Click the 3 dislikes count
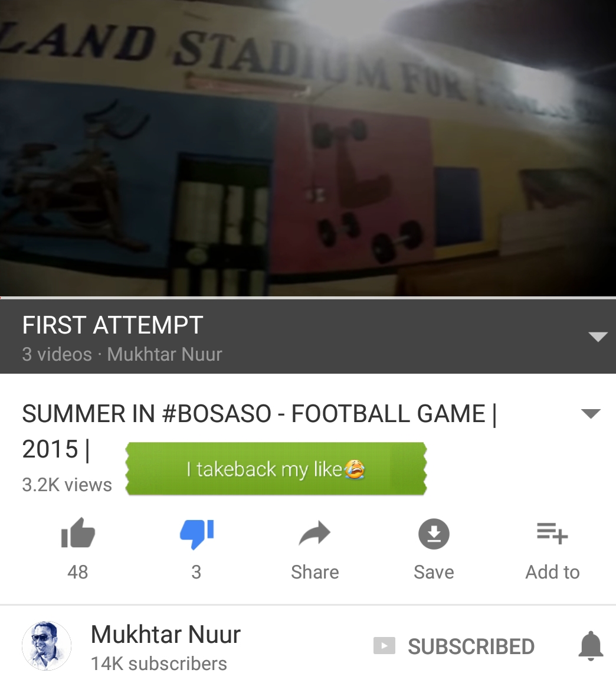Image resolution: width=616 pixels, height=673 pixels. pyautogui.click(x=196, y=572)
